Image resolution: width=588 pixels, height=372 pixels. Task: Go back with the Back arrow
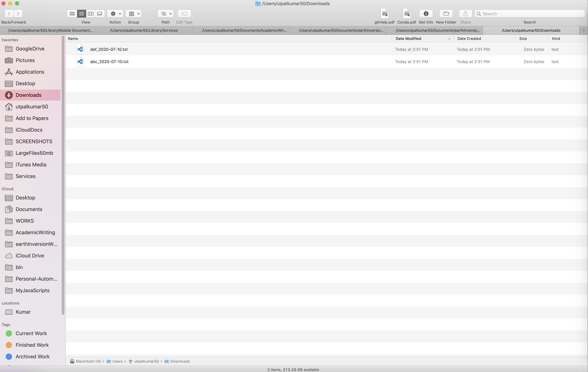point(9,14)
